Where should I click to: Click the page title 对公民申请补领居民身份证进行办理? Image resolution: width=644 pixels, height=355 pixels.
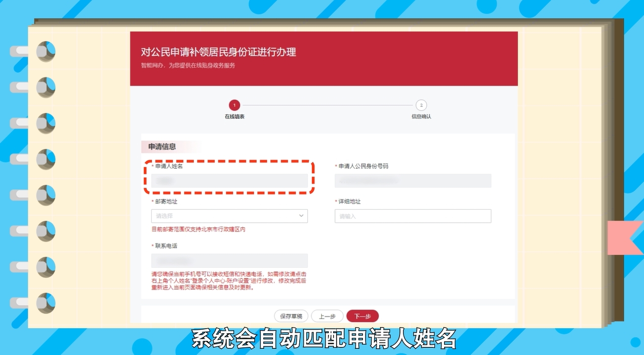coord(219,52)
